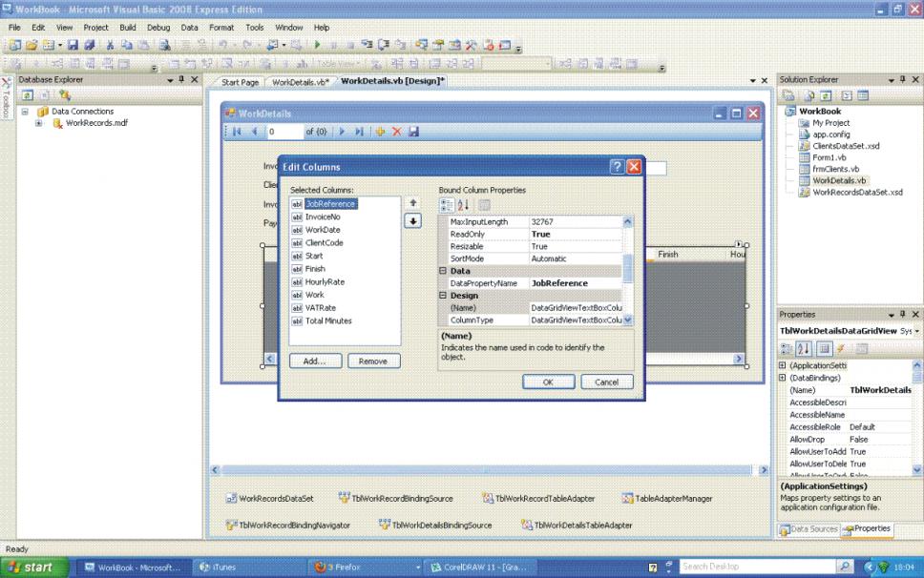Start debugging with the green play icon
This screenshot has height=578, width=924.
(x=318, y=45)
